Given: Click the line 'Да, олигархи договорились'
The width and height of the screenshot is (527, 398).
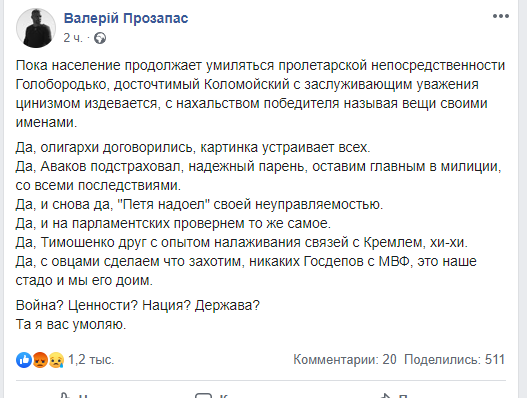Looking at the screenshot, I should pos(193,148).
